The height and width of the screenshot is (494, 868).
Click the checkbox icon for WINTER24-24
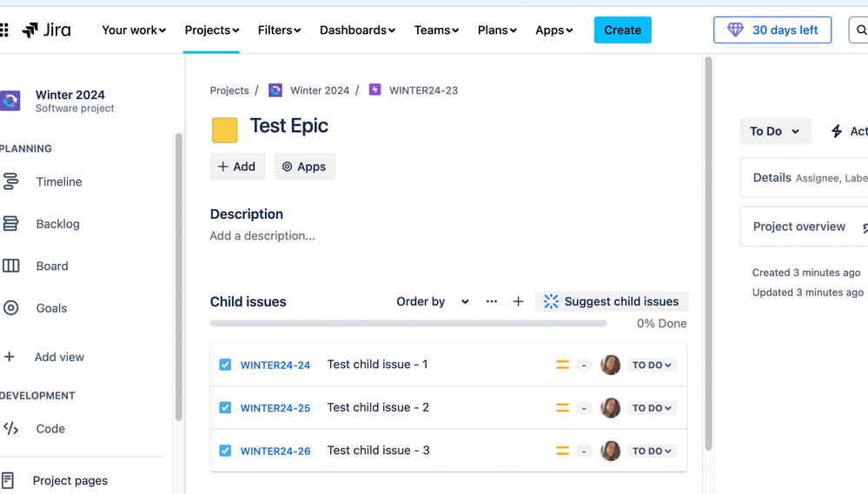(225, 365)
